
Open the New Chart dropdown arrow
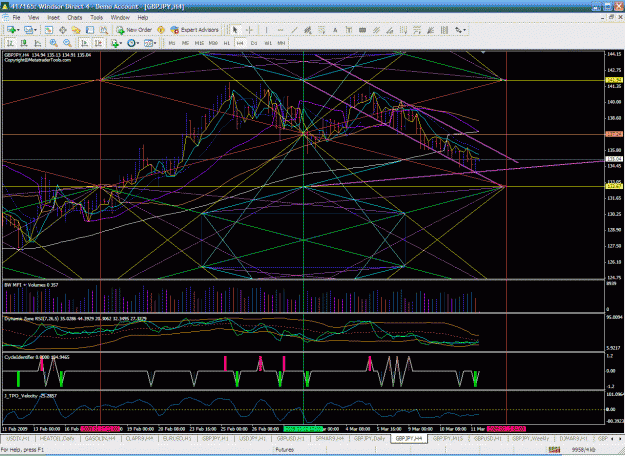click(18, 30)
